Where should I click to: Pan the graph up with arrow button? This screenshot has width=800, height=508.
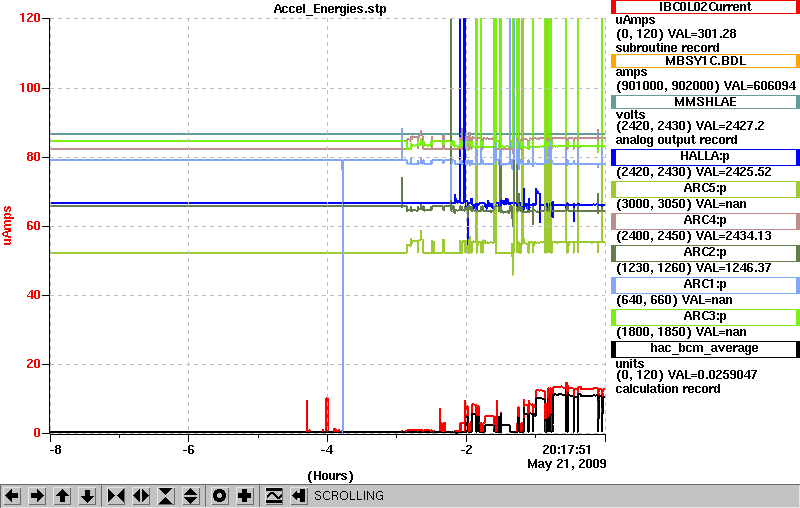click(x=62, y=496)
